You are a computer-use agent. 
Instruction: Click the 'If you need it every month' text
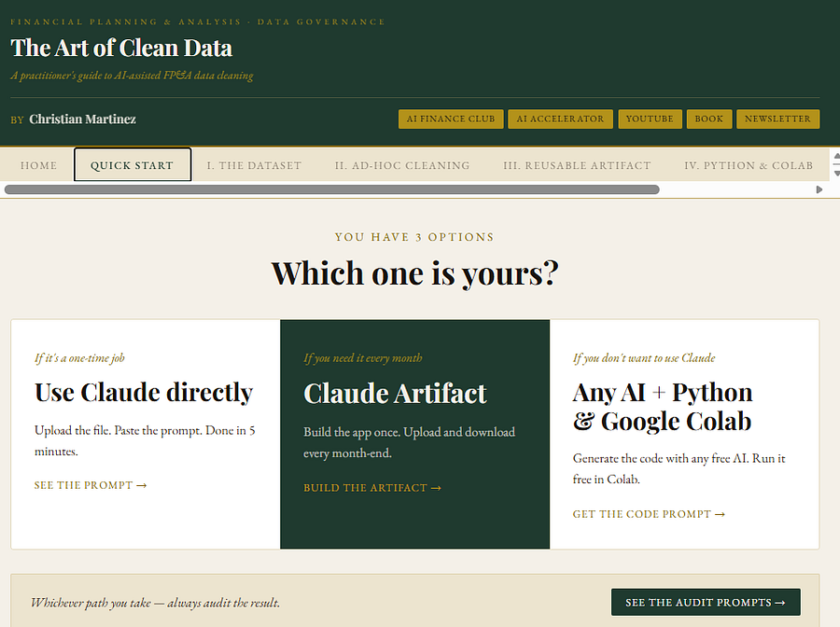tap(363, 357)
